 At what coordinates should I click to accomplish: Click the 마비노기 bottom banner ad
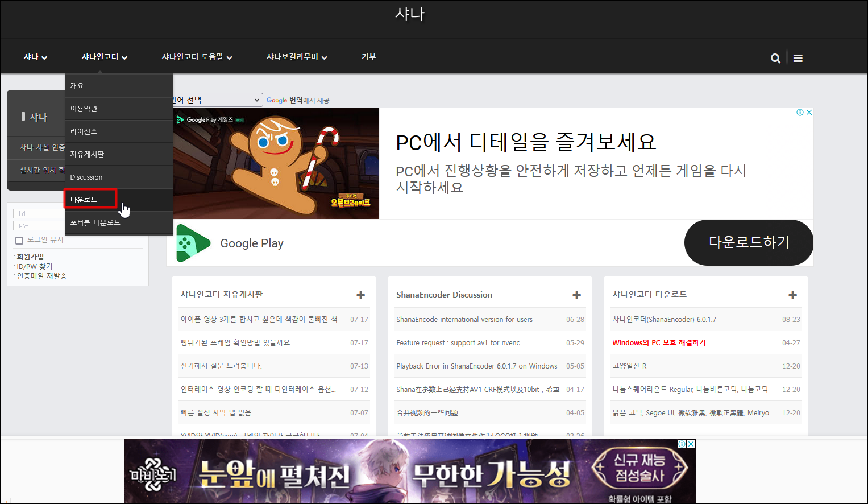410,472
